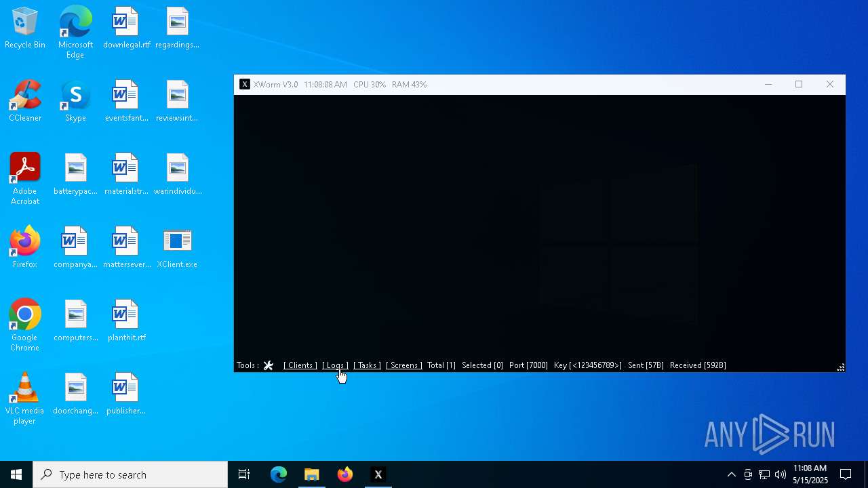Click the CPU 30% readout in title bar
Image resolution: width=868 pixels, height=488 pixels.
point(370,85)
